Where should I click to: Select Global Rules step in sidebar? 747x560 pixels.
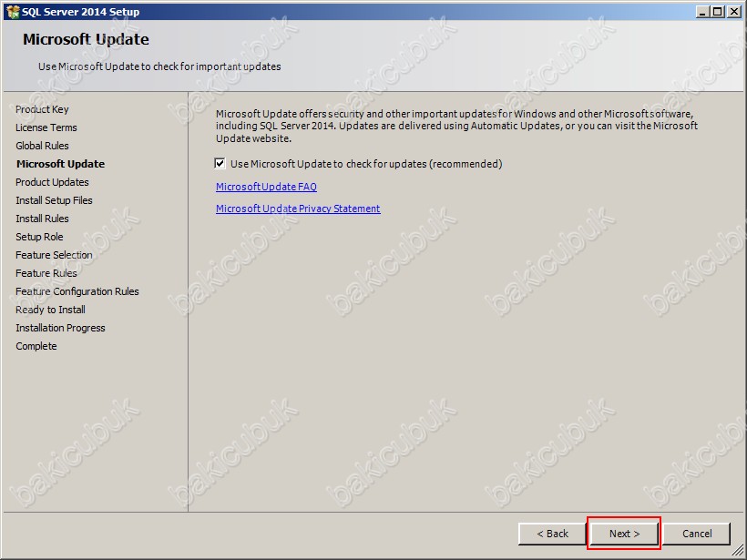pos(42,146)
